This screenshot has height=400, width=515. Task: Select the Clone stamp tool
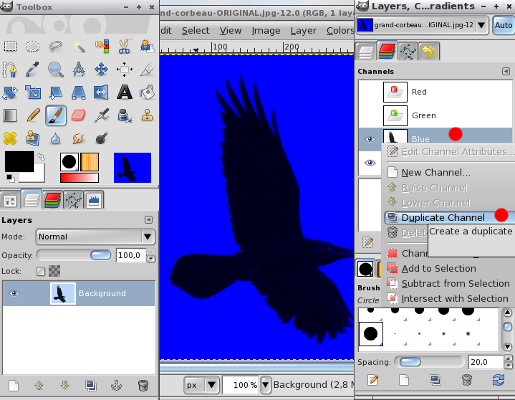[147, 115]
